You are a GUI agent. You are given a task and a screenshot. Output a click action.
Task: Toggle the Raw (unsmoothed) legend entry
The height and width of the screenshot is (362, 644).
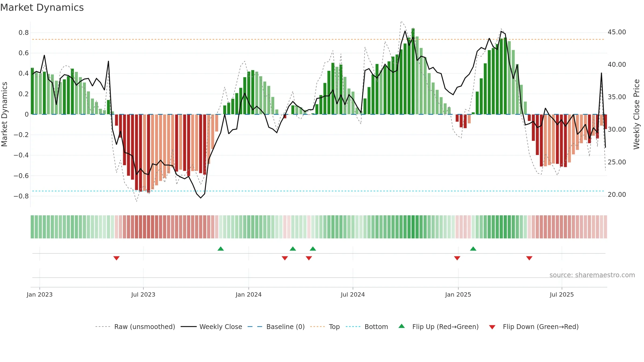tap(135, 327)
